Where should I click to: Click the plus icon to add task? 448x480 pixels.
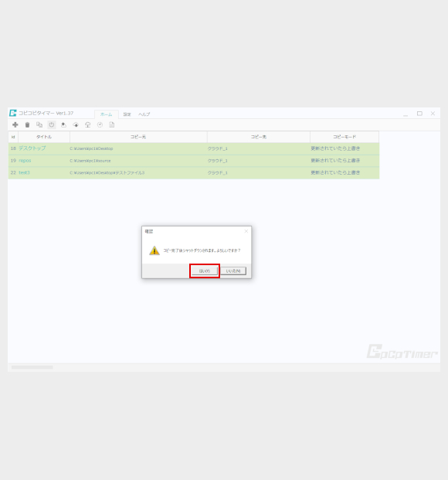click(15, 124)
